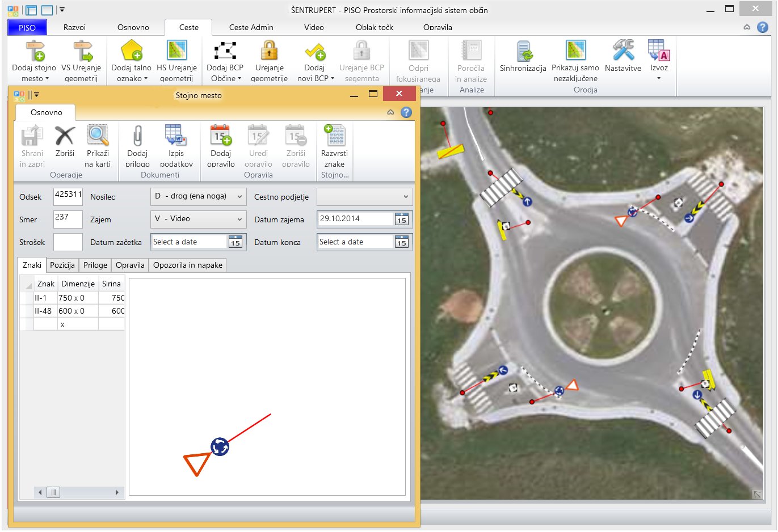Click Dodaj prilogo paperclip icon

137,137
